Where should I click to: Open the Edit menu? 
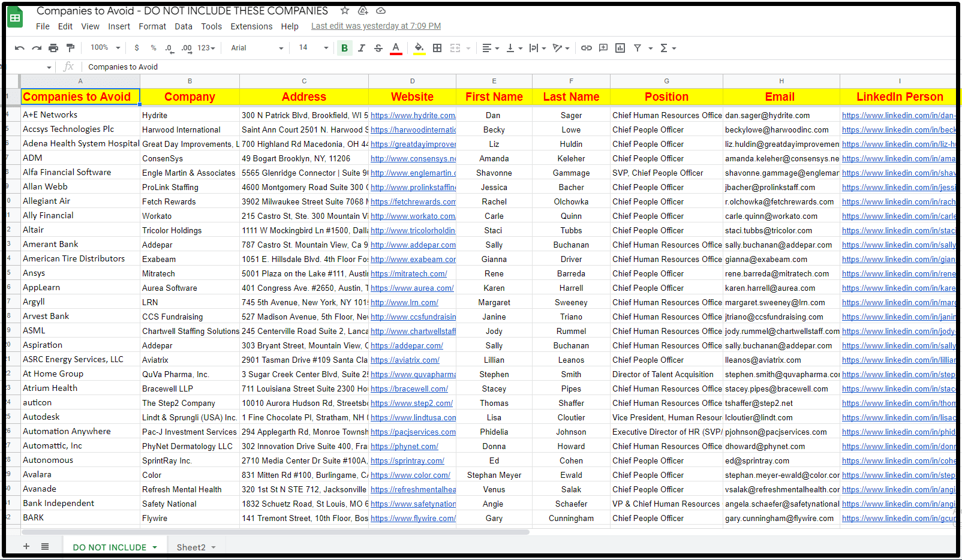click(x=65, y=26)
